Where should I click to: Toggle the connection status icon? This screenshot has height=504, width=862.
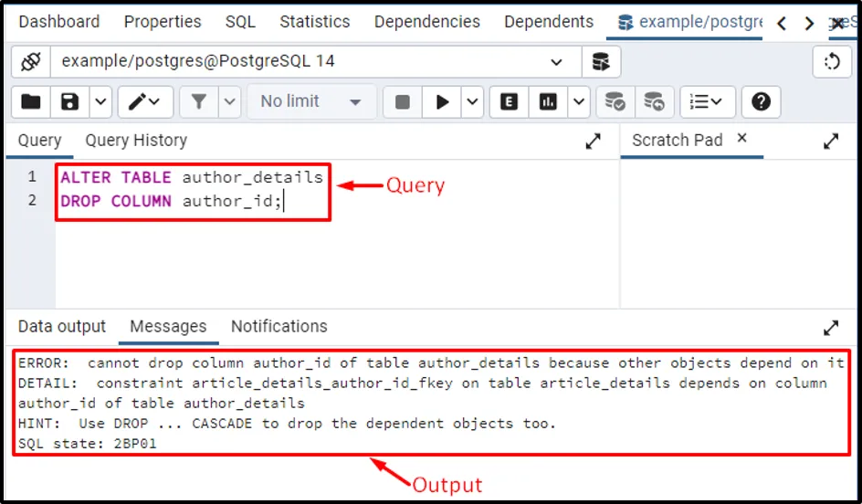[30, 62]
